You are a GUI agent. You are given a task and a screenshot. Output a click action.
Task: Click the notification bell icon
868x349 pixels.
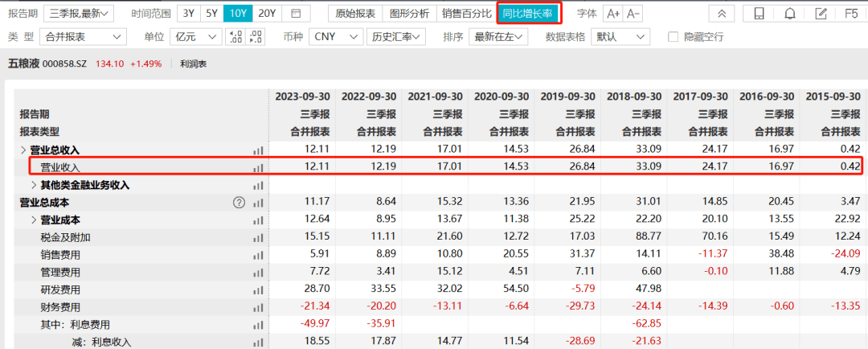(x=791, y=14)
